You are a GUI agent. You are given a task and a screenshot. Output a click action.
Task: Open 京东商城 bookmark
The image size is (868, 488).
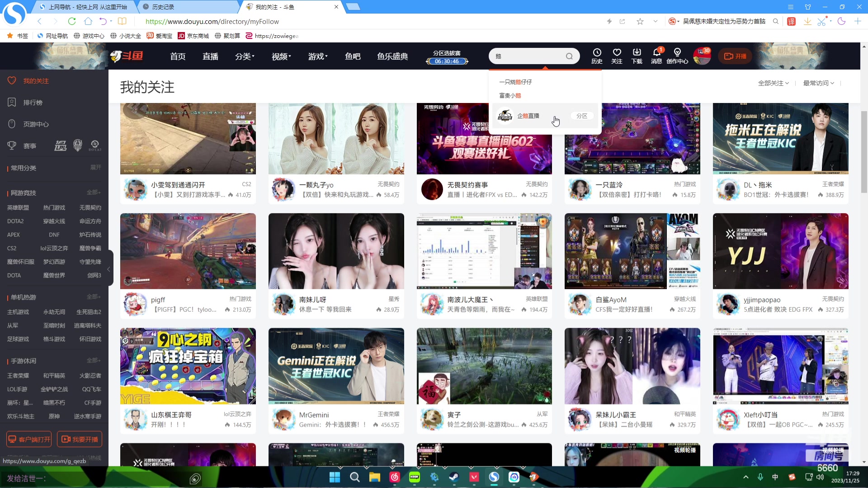click(x=193, y=36)
